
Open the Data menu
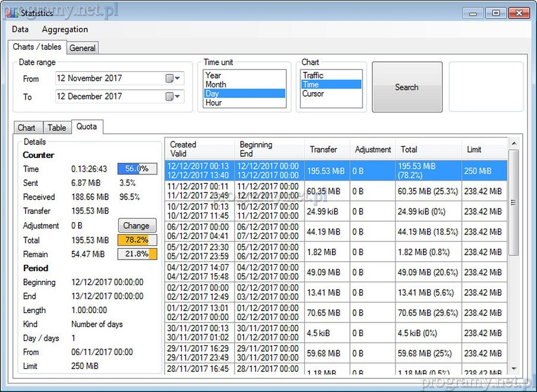pos(20,29)
